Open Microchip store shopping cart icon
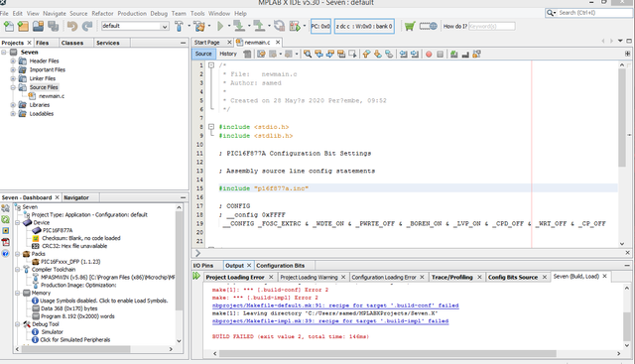The width and height of the screenshot is (635, 364). (x=410, y=27)
